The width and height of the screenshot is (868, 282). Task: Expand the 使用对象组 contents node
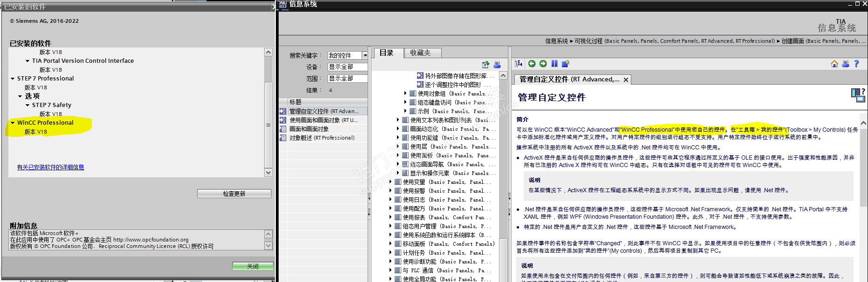click(405, 94)
